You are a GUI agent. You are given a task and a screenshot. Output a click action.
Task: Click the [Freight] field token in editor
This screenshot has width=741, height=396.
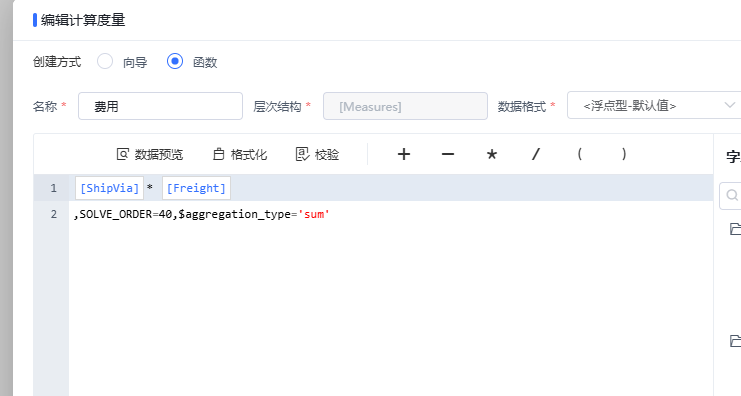click(x=196, y=188)
